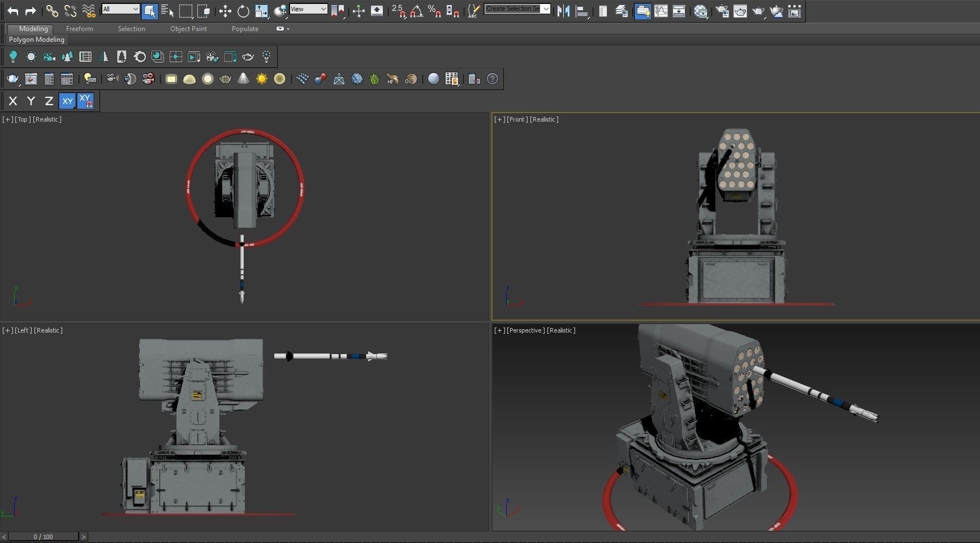
Task: Switch to the Freeform ribbon tab
Action: click(79, 28)
